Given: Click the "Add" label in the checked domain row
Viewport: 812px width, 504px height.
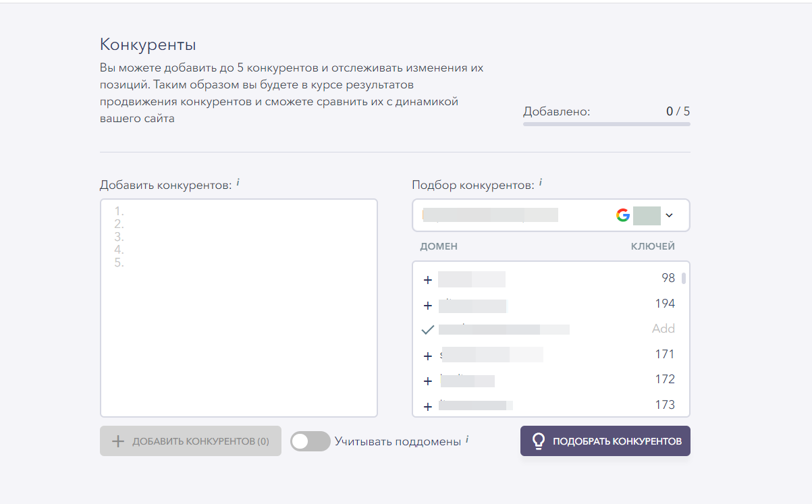Looking at the screenshot, I should pyautogui.click(x=663, y=329).
